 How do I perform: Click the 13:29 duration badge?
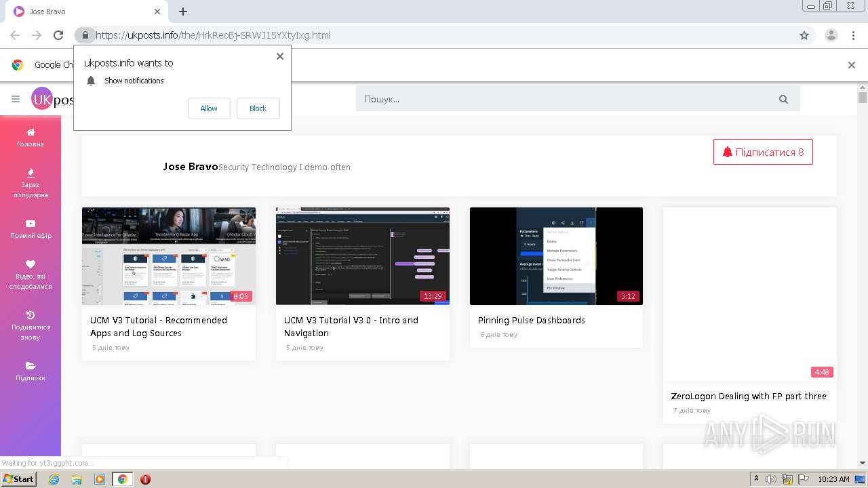coord(433,296)
